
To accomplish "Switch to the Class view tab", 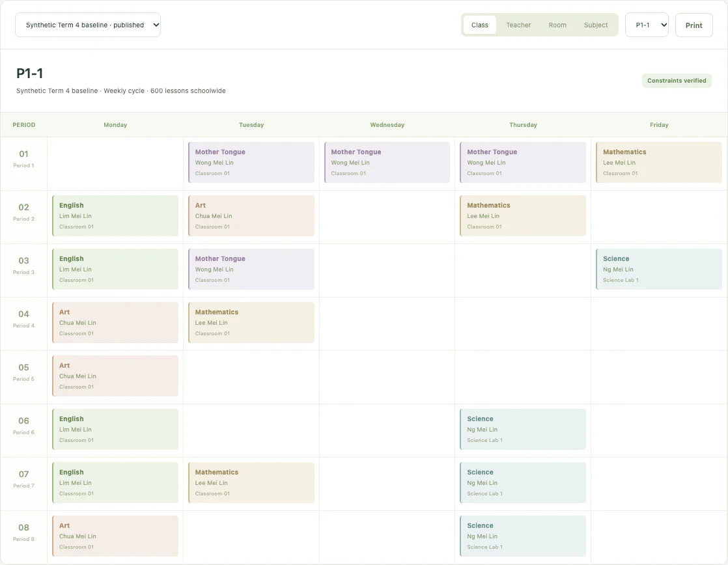I will 480,25.
